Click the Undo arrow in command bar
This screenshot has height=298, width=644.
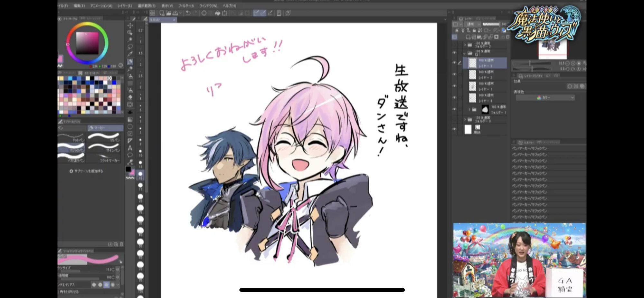[188, 13]
